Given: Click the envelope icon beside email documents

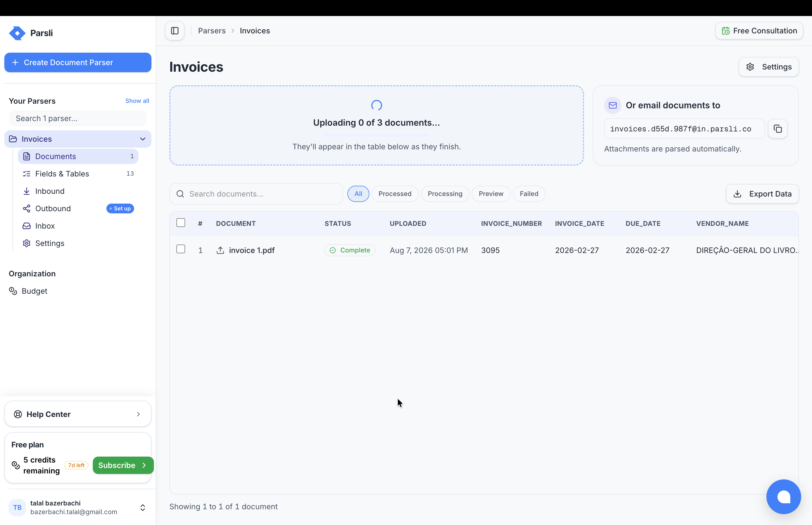Looking at the screenshot, I should point(613,105).
